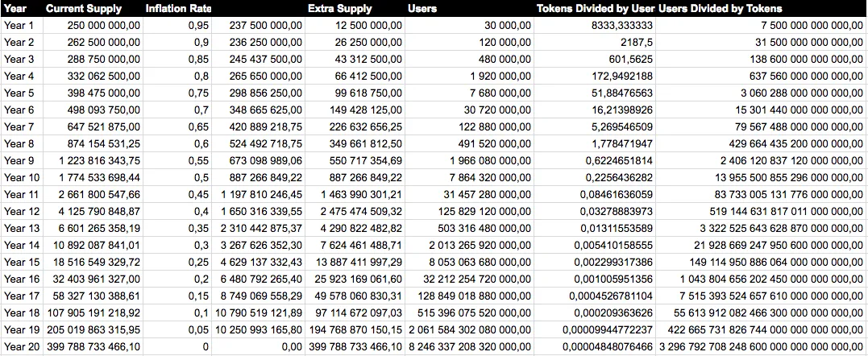Screen dimensions: 868x356
Task: Click the 'Year 14' row label
Action: tap(22, 246)
